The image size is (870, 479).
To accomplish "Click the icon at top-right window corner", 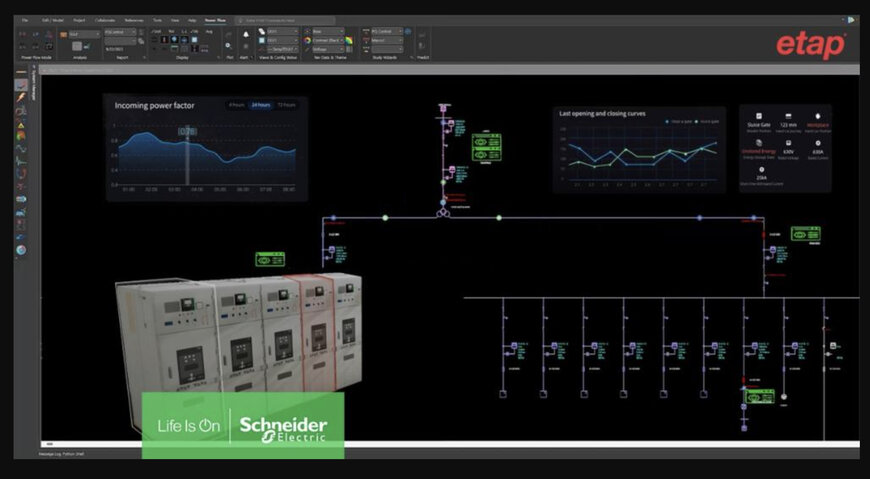I will point(851,20).
